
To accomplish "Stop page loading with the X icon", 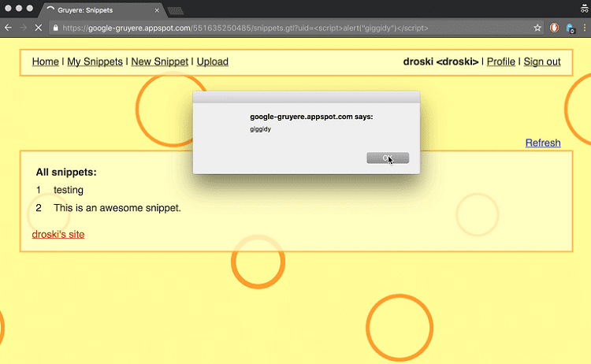I will pos(39,28).
